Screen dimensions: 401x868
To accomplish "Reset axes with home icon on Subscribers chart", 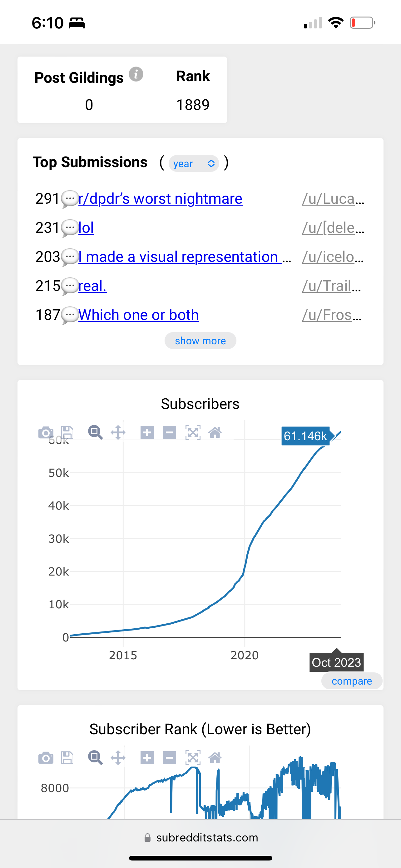I will coord(215,432).
